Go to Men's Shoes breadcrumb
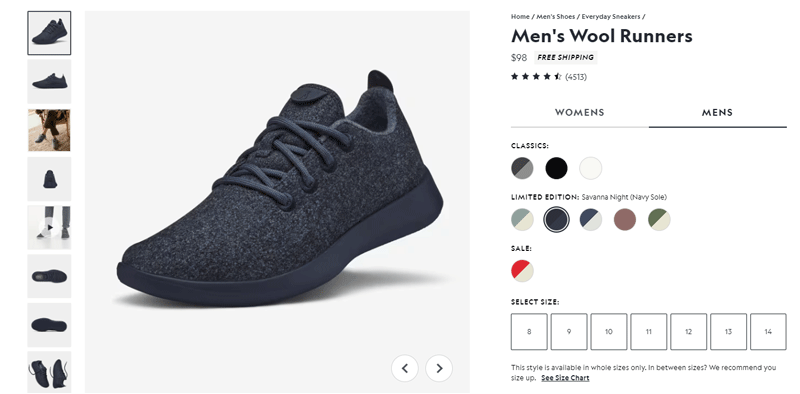 pos(556,17)
